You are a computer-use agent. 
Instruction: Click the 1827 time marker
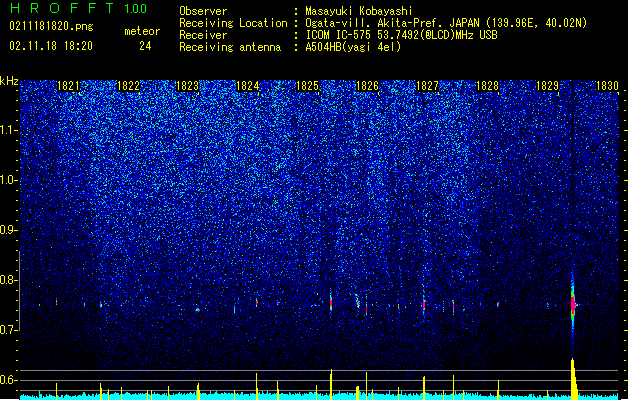click(428, 86)
